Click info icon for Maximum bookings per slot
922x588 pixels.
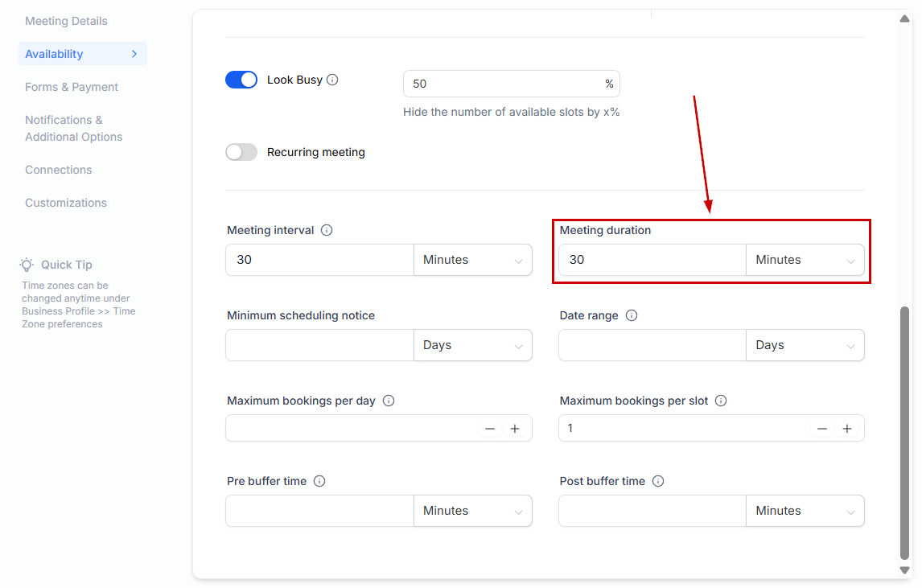721,401
